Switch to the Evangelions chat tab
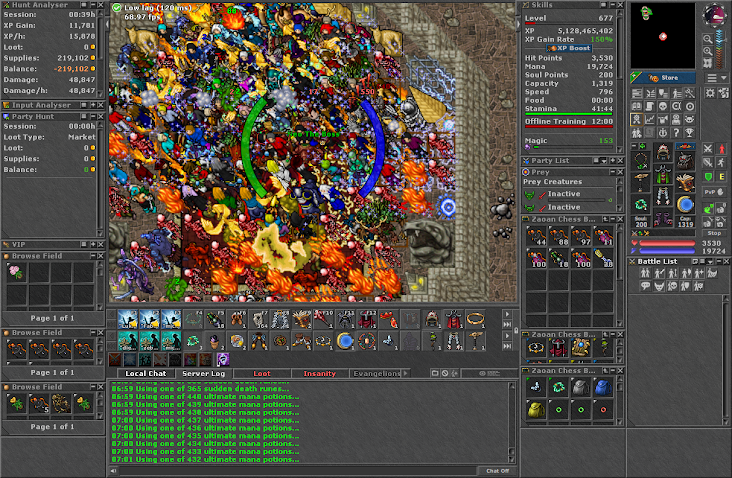732x478 pixels. [376, 373]
